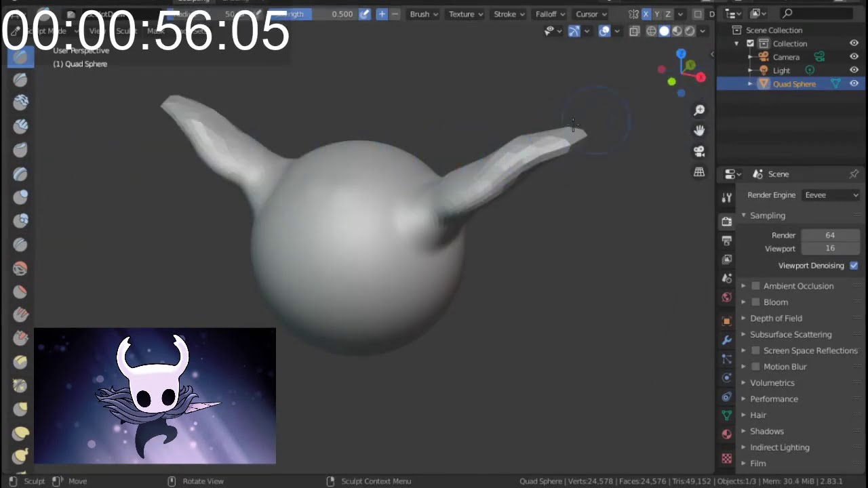The image size is (868, 488).
Task: Select the Snake Hook sculpt brush
Action: pos(20,456)
